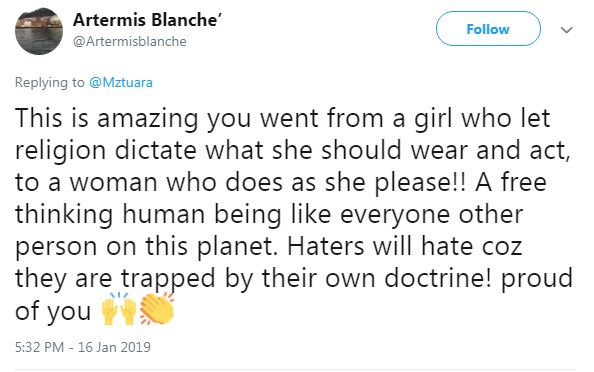
Task: Open the @Mztuara mention link
Action: (x=121, y=82)
